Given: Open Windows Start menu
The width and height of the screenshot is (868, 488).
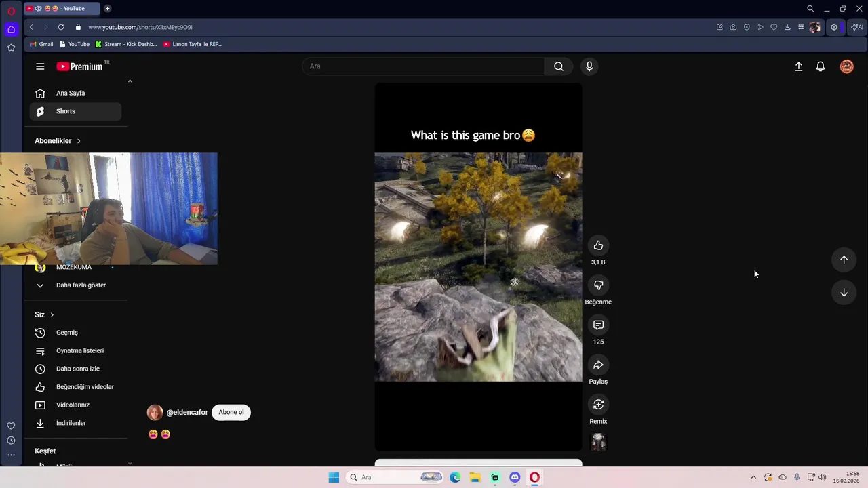Looking at the screenshot, I should 334,477.
